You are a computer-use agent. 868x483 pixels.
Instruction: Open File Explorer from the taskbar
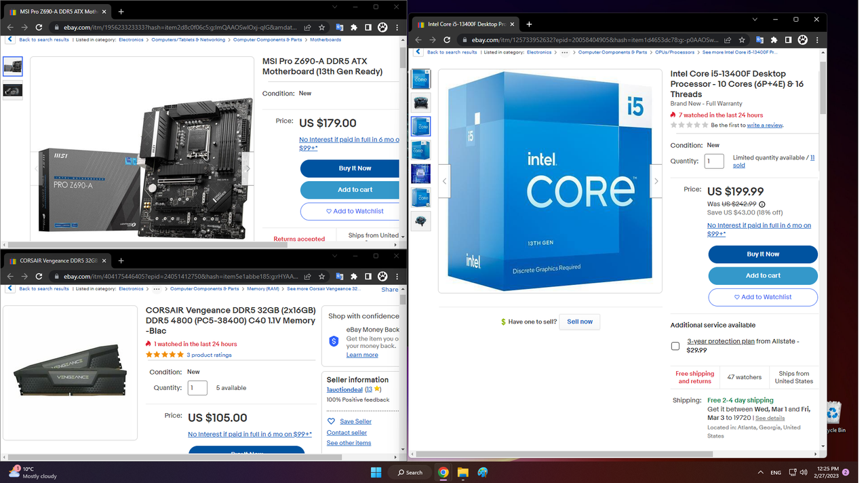pos(462,472)
